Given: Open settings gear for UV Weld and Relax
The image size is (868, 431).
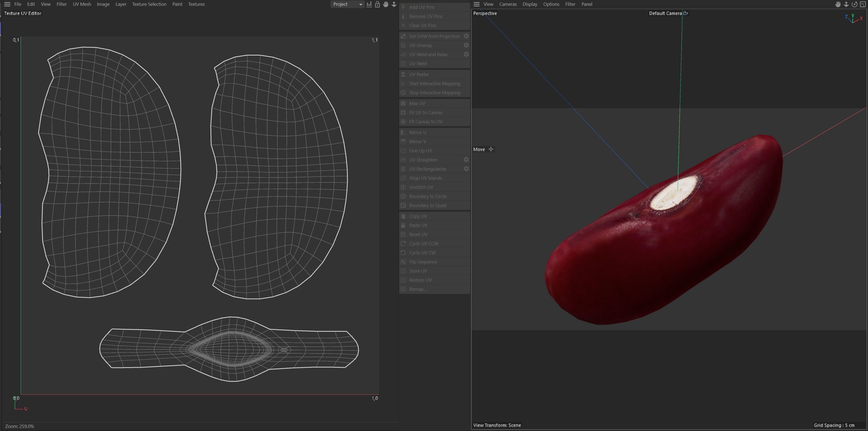Looking at the screenshot, I should [x=466, y=54].
